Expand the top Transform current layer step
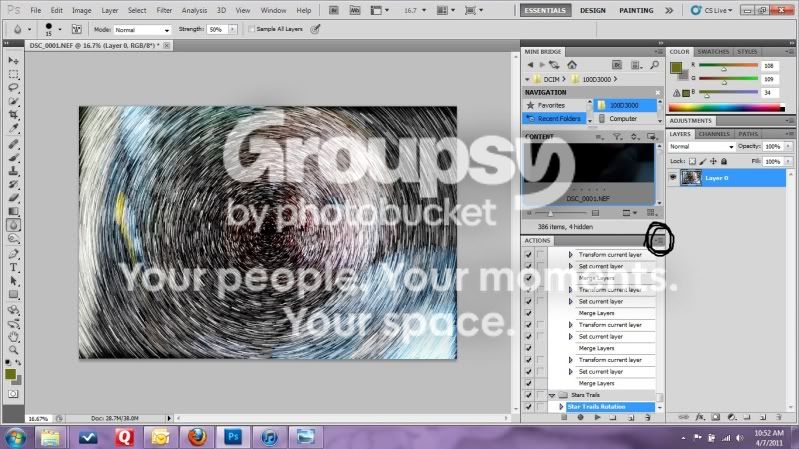Screen dimensions: 799x449 (570, 254)
